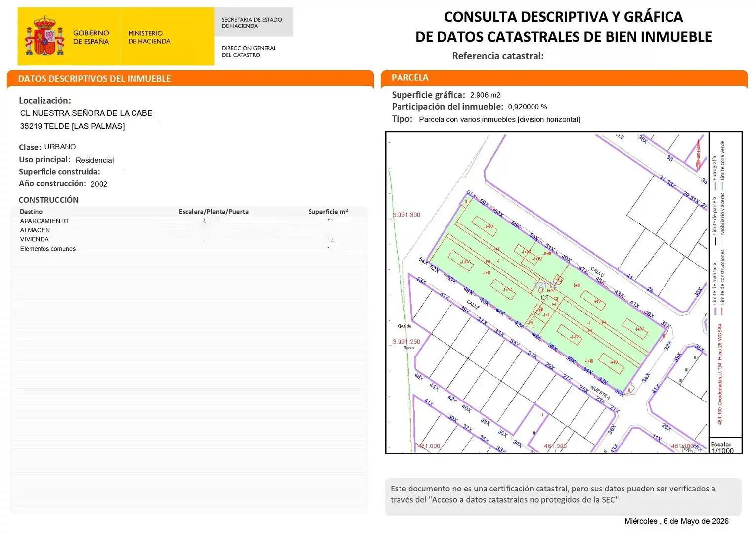Click the Límite zona verde legend entry

722,165
